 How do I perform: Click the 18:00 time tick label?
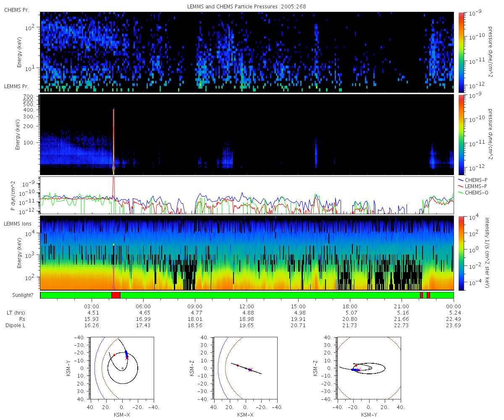(350, 306)
